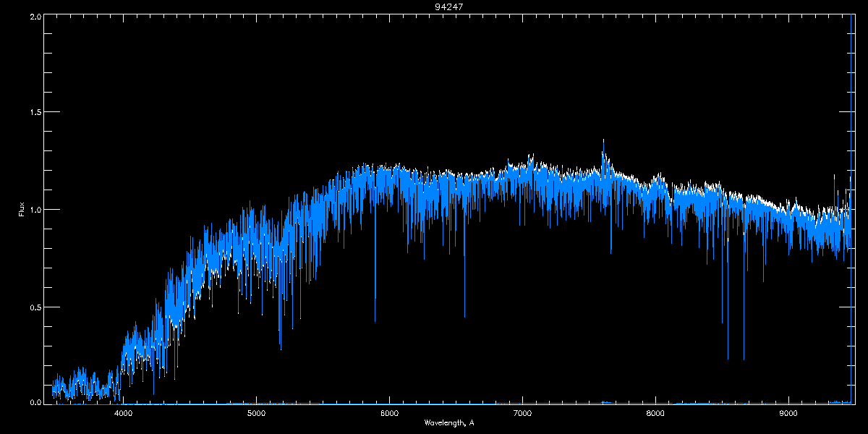
Task: Click the 1.0 y-axis tick label
Action: point(34,210)
